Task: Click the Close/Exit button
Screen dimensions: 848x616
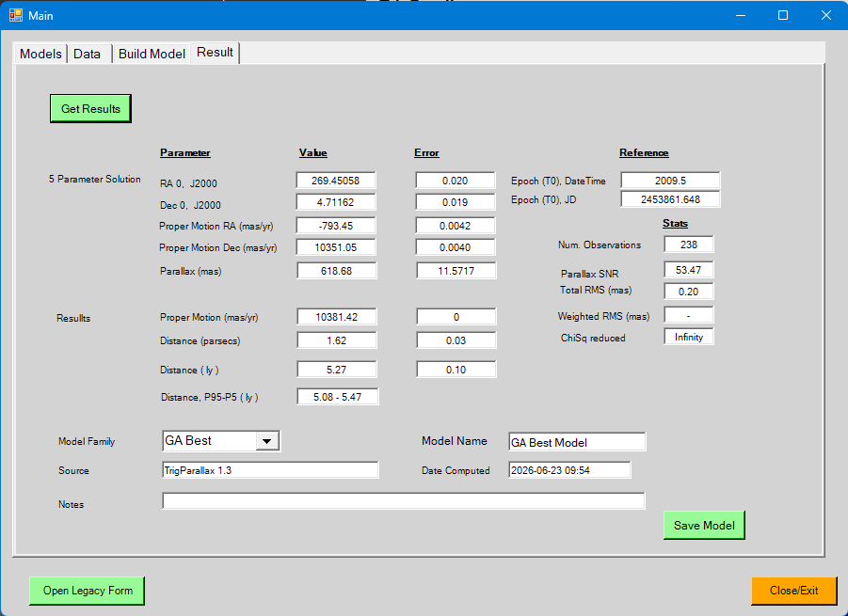Action: pos(794,591)
